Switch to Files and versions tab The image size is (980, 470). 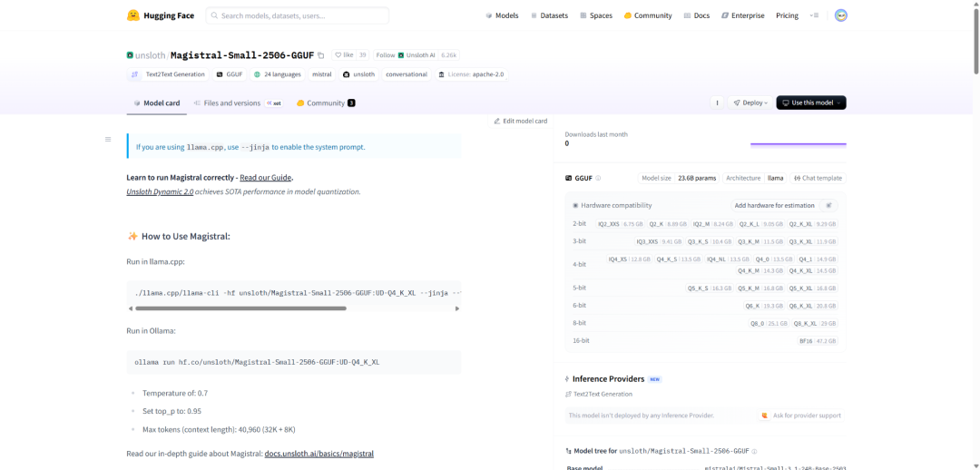238,103
